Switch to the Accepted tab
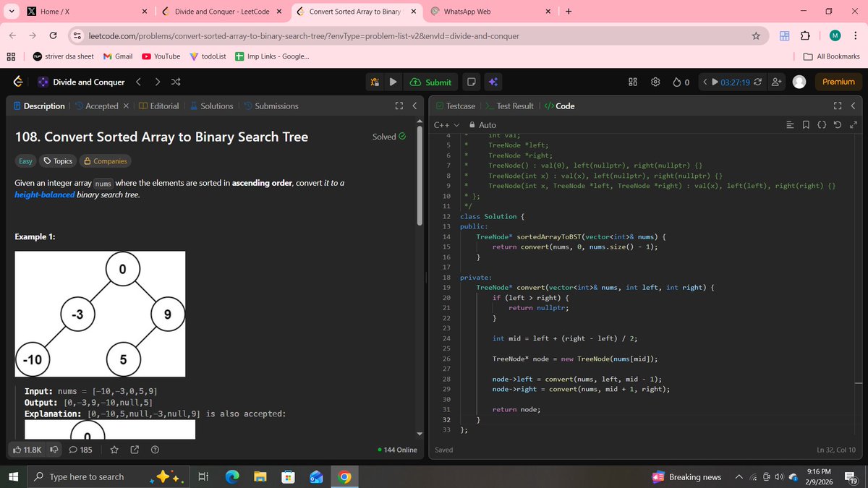Viewport: 868px width, 488px height. click(95, 106)
